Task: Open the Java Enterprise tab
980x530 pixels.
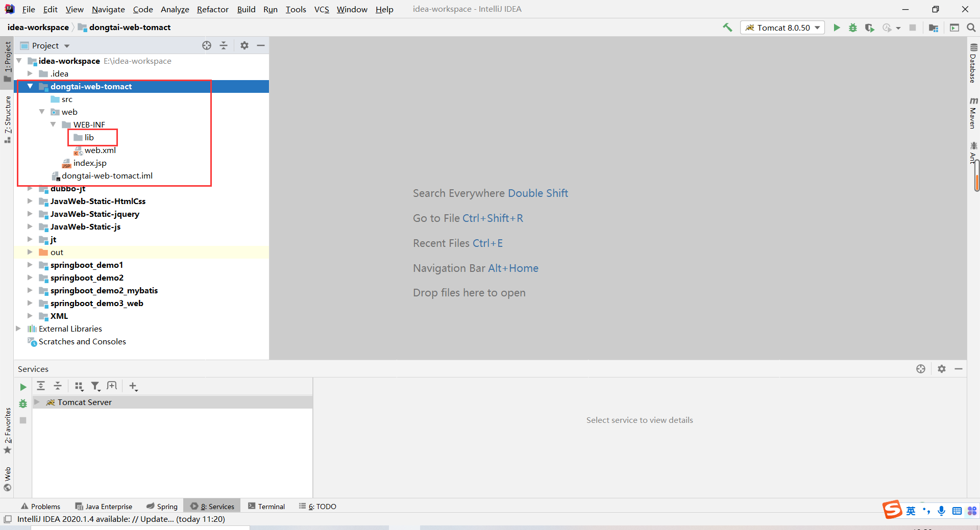Action: click(104, 506)
